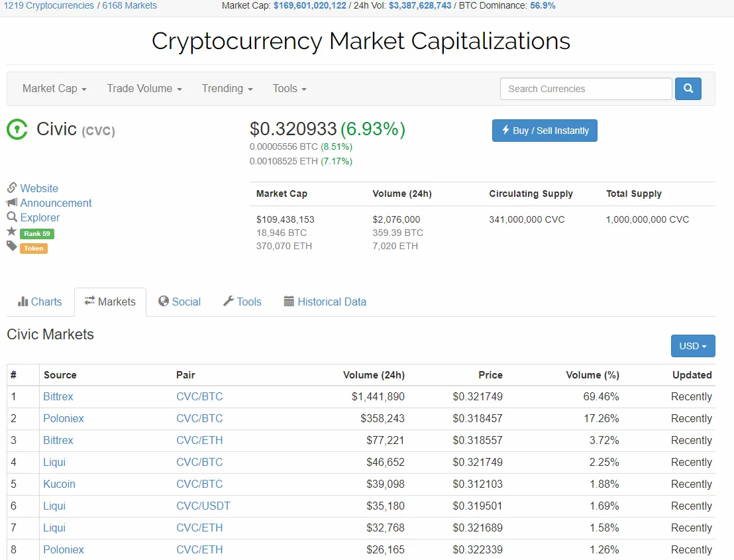Click the Source column header
734x560 pixels.
(x=60, y=375)
